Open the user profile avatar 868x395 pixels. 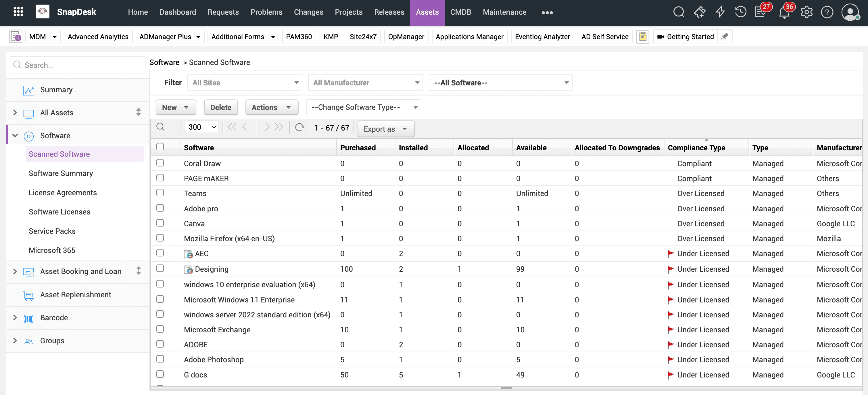pyautogui.click(x=850, y=12)
